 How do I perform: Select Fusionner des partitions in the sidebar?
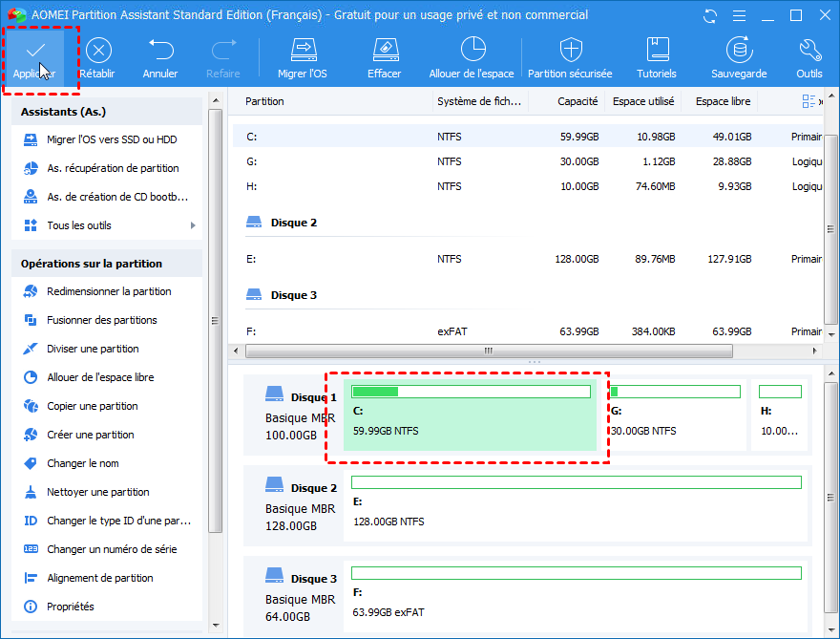pyautogui.click(x=102, y=321)
